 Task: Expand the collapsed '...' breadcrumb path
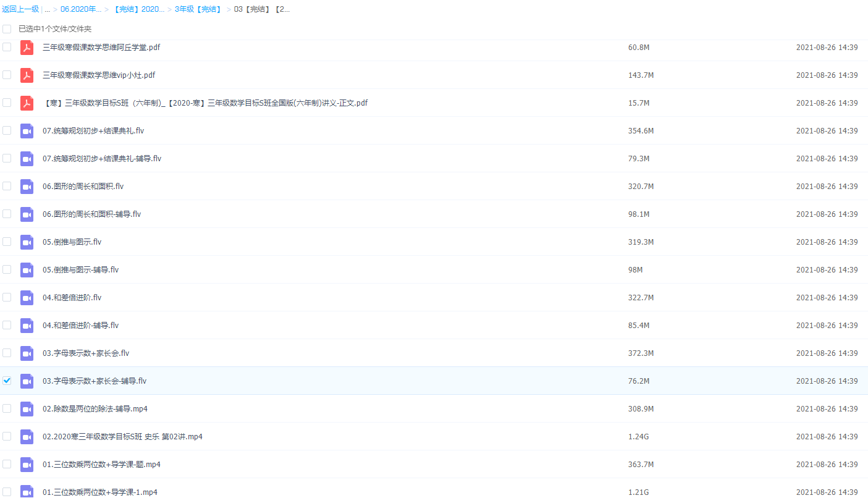click(x=47, y=9)
